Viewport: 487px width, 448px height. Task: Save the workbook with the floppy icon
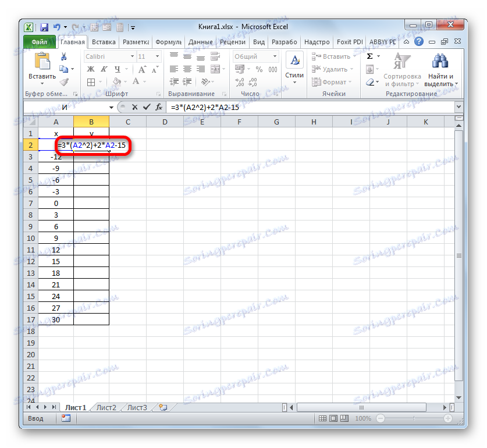coord(44,27)
